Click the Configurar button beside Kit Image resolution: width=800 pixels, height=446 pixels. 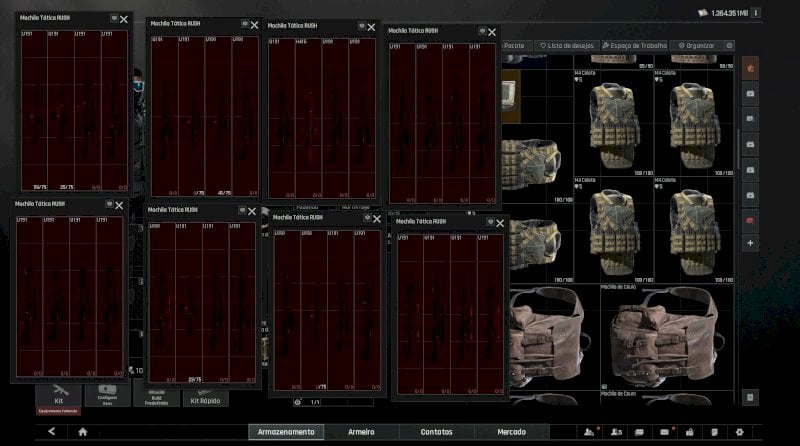(x=107, y=395)
